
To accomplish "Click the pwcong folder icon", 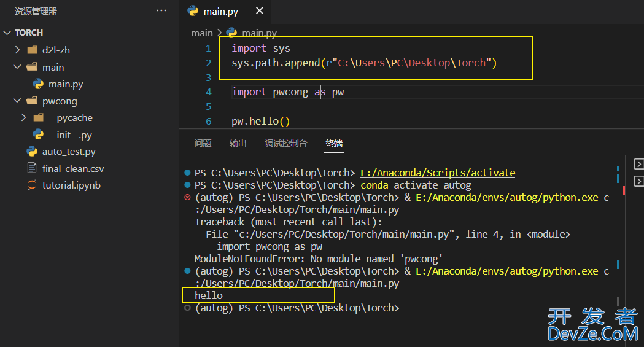I will 32,101.
